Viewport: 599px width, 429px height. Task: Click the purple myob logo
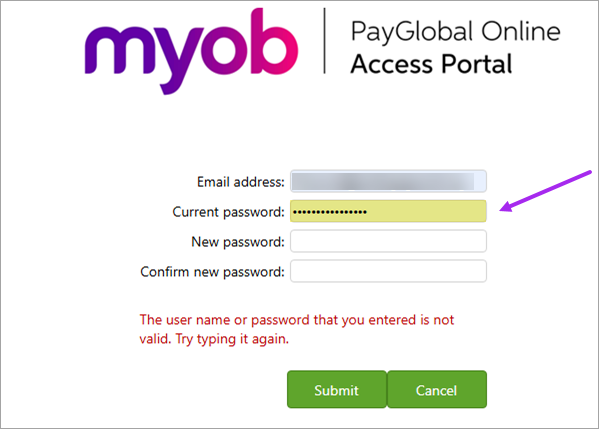[191, 51]
